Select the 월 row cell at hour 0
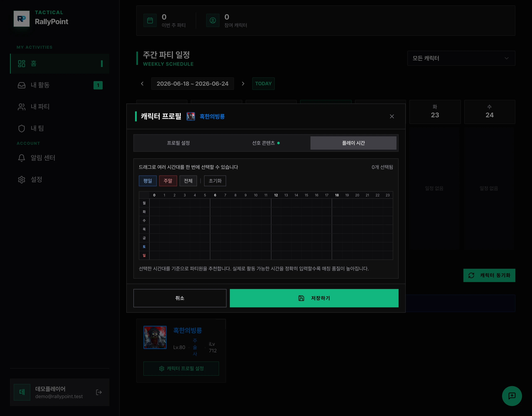Image resolution: width=532 pixels, height=416 pixels. [x=154, y=203]
